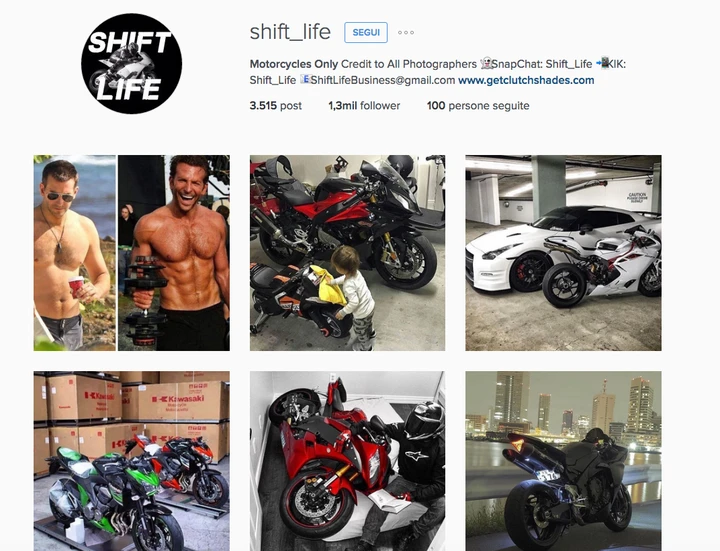Viewport: 720px width, 551px height.
Task: Click the shift_life username heading
Action: click(290, 32)
